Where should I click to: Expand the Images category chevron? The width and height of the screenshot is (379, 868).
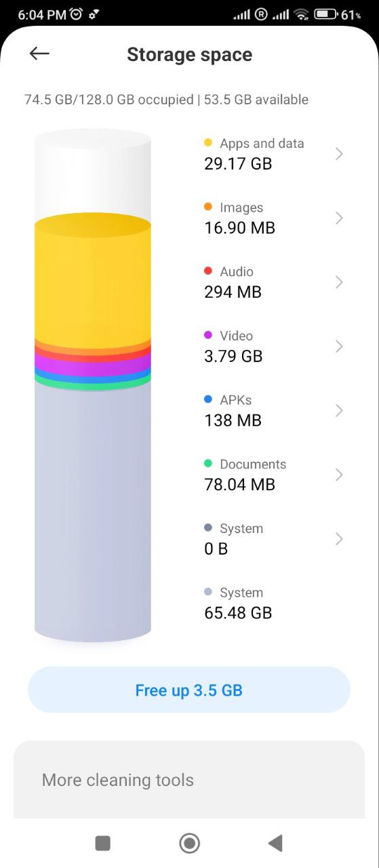339,218
